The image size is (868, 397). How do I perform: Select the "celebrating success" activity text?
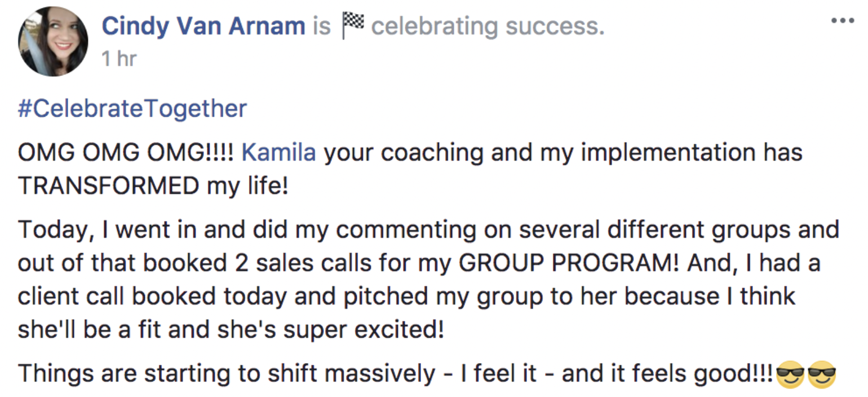coord(488,27)
